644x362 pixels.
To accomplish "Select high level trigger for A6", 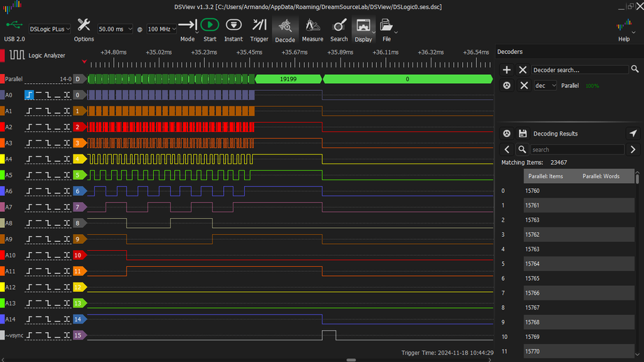I will (x=38, y=191).
